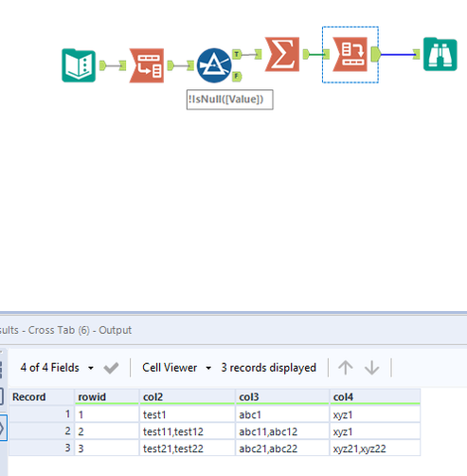
Task: Click the Cross Tab output anchor
Action: [376, 54]
